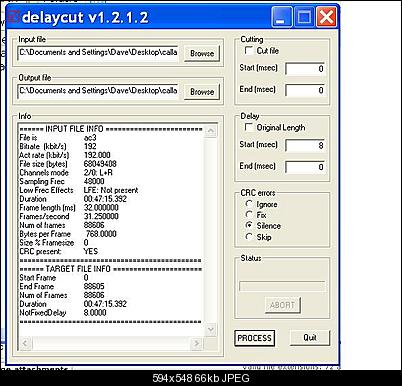This screenshot has width=402, height=386.
Task: Click the 'CRC present' YES row
Action: pos(59,251)
